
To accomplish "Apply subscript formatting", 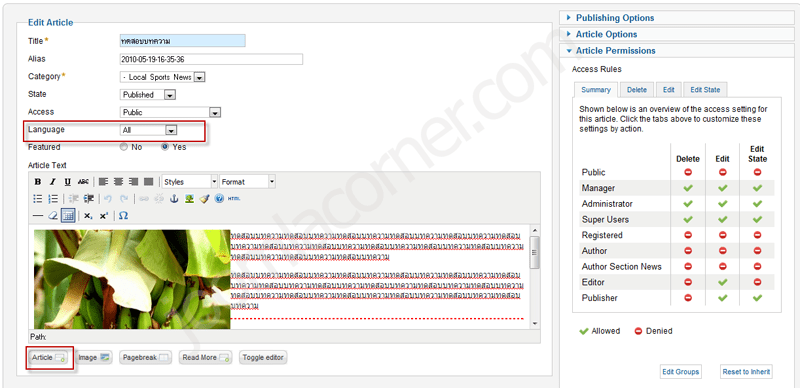I will click(88, 216).
